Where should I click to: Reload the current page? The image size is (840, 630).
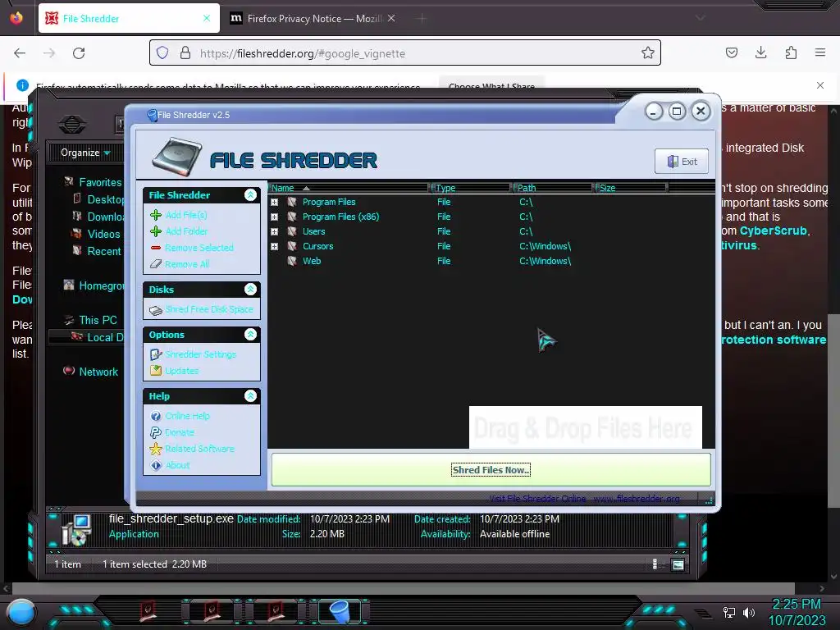[79, 53]
